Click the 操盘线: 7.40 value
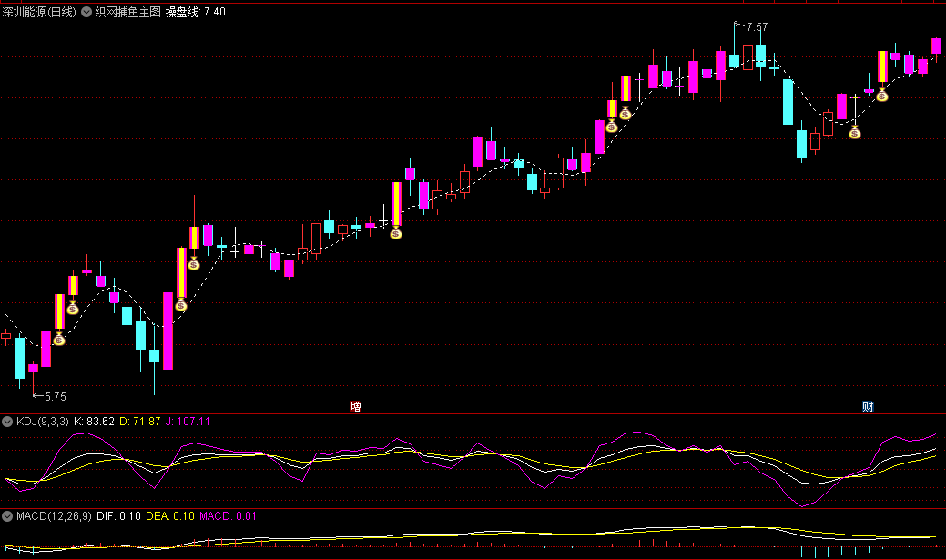Image resolution: width=946 pixels, height=560 pixels. (x=196, y=12)
